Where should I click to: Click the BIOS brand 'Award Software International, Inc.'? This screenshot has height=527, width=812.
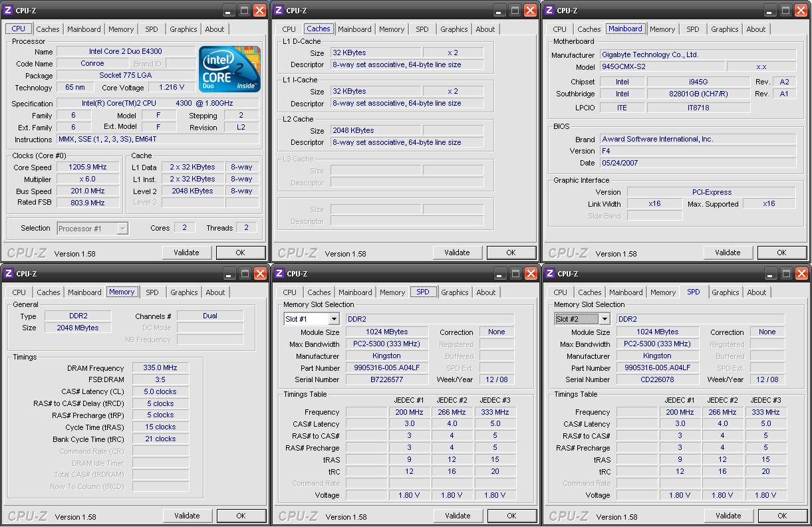click(x=698, y=139)
